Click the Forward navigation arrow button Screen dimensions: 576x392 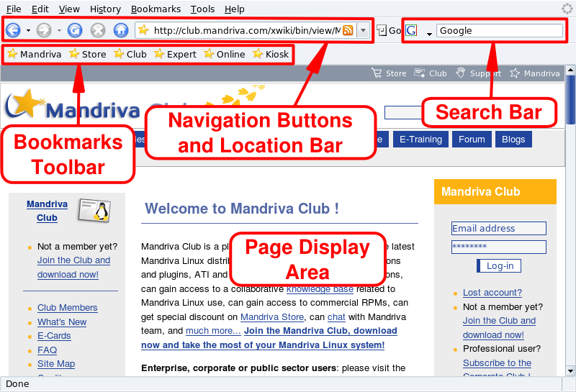pos(44,30)
